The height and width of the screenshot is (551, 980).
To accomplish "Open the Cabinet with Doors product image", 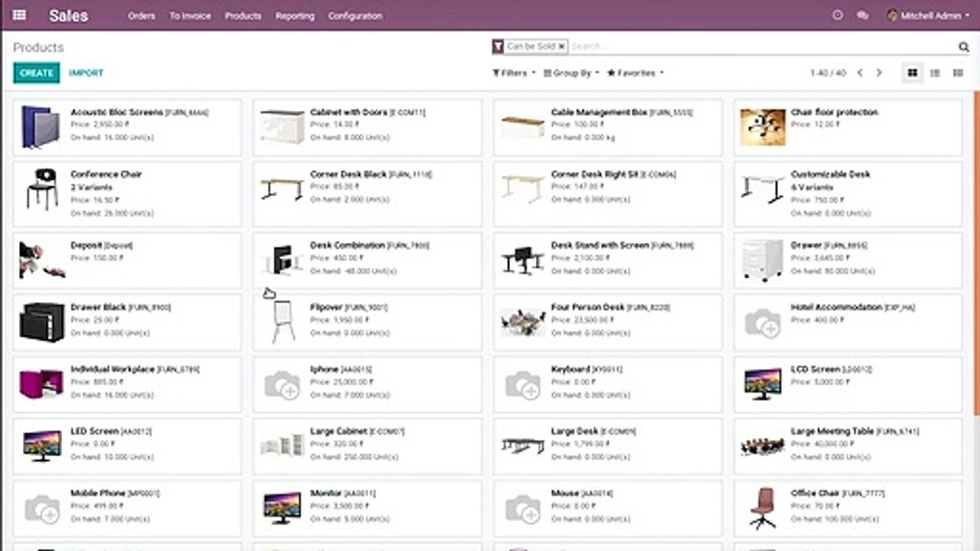I will pyautogui.click(x=282, y=127).
